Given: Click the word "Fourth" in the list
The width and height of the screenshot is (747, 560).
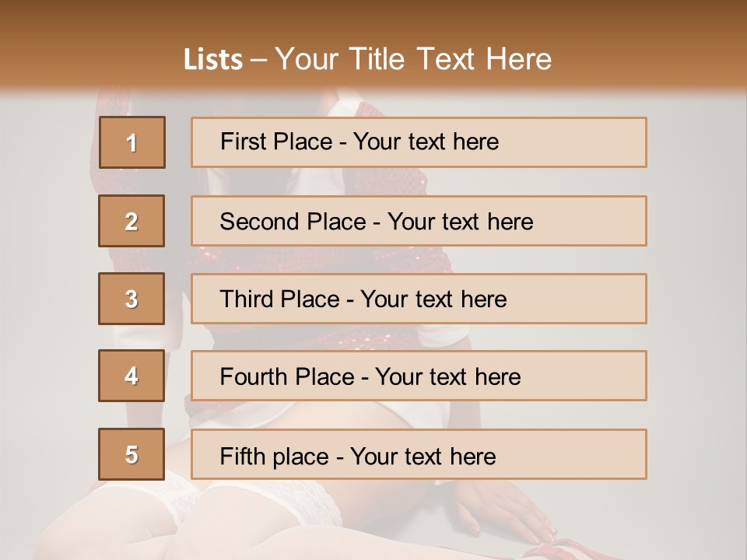Looking at the screenshot, I should click(254, 377).
